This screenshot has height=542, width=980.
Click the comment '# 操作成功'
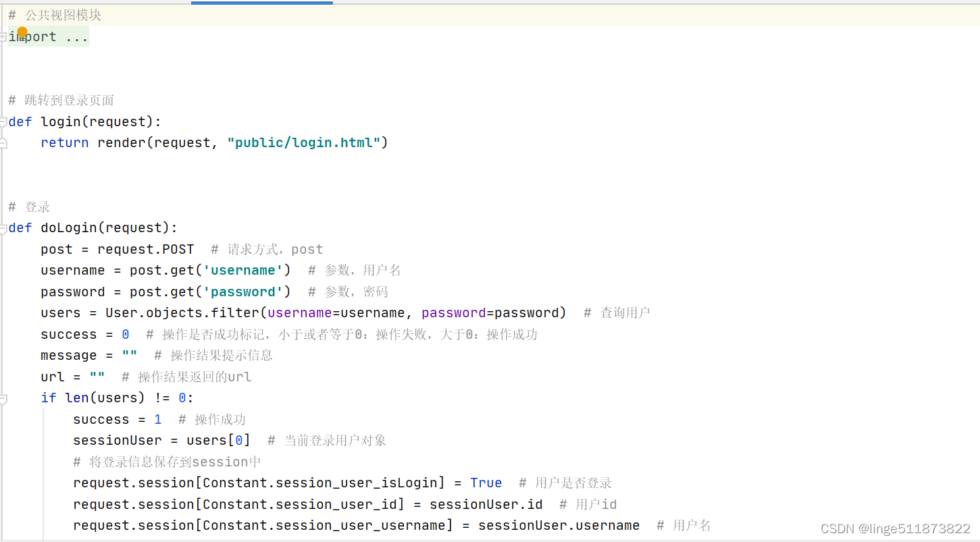coord(212,420)
